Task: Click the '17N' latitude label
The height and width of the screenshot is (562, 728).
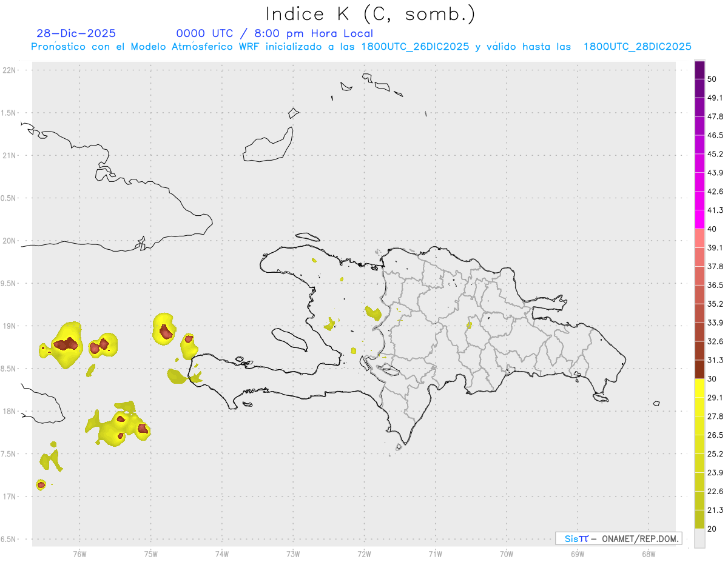Action: click(x=10, y=497)
